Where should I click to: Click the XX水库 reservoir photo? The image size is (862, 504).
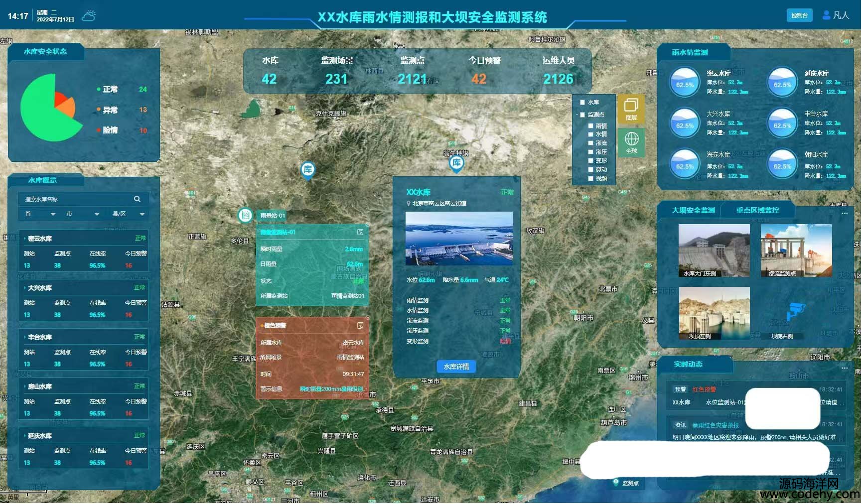[x=459, y=239]
